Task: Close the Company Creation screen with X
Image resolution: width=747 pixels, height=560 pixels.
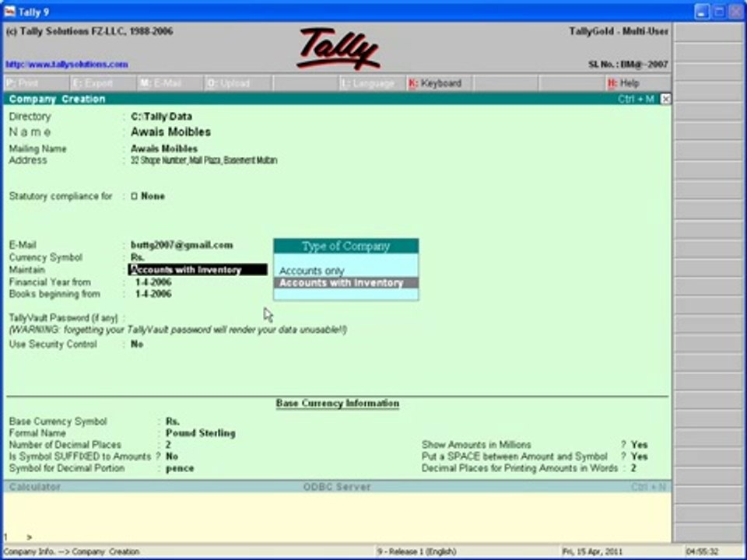Action: tap(665, 99)
